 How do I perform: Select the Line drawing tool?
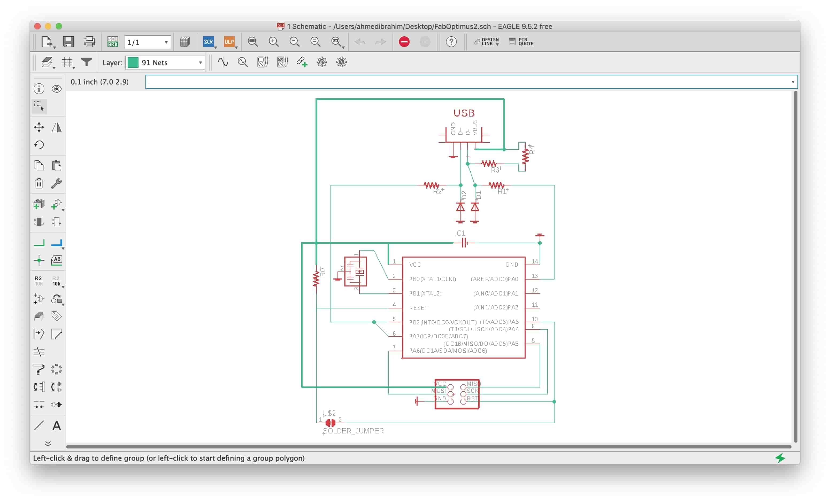click(x=39, y=425)
